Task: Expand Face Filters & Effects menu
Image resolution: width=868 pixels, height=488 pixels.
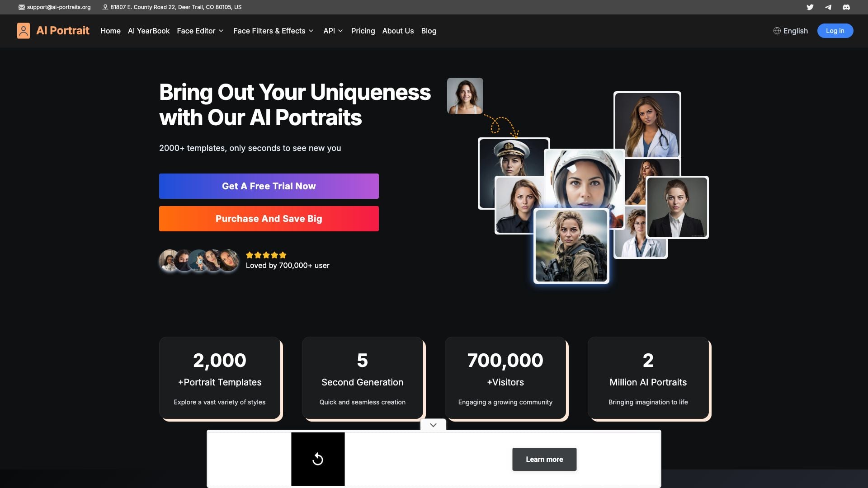Action: (x=273, y=31)
